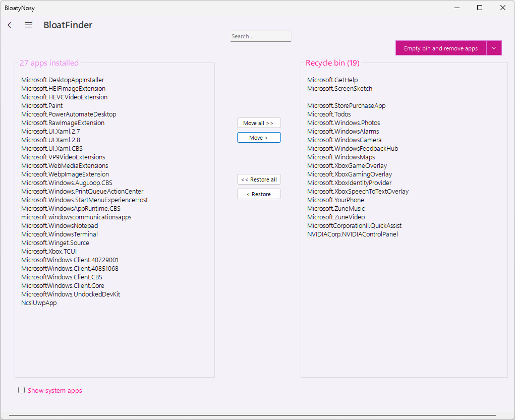Select MicrosoftWindows.Client.40851068 entry
The height and width of the screenshot is (420, 515).
coord(70,268)
